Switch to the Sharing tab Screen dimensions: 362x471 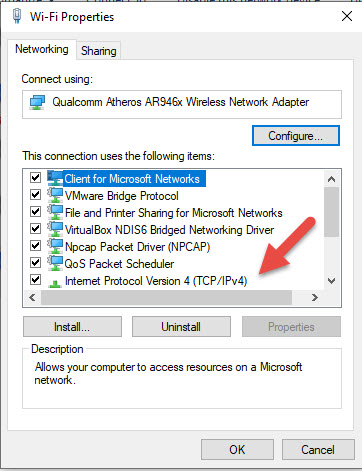pyautogui.click(x=99, y=51)
